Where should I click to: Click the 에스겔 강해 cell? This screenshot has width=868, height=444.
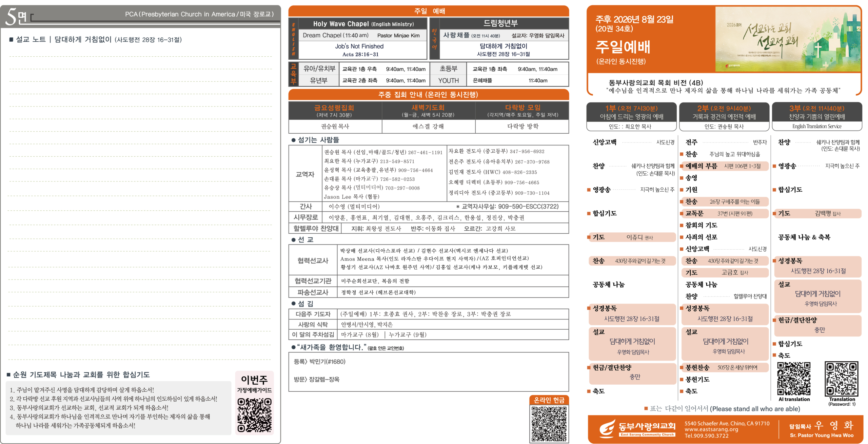(428, 127)
